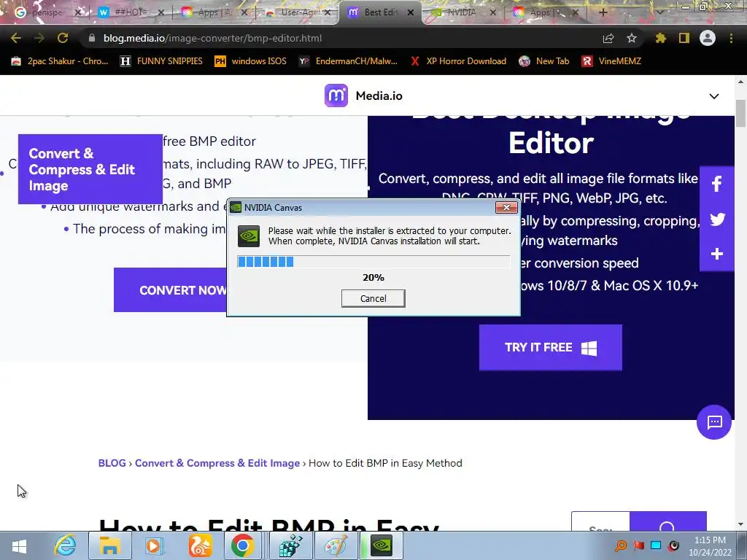Go forward in browser history
This screenshot has width=747, height=560.
39,38
